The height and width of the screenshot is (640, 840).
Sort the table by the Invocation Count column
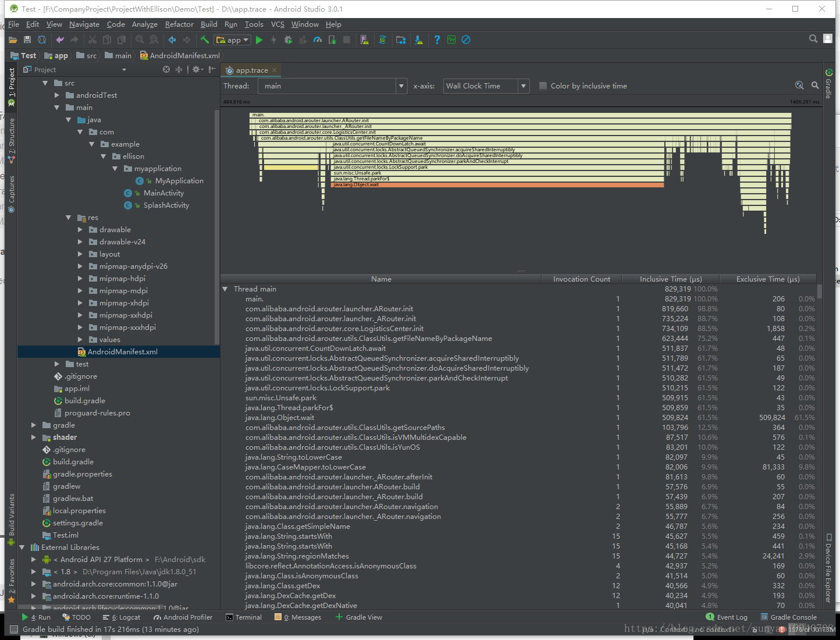pos(582,279)
